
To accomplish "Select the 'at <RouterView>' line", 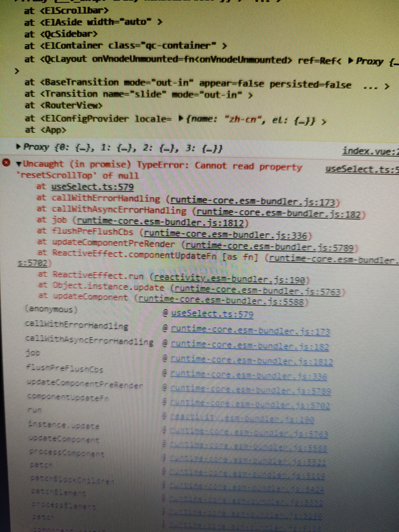I will [x=64, y=105].
